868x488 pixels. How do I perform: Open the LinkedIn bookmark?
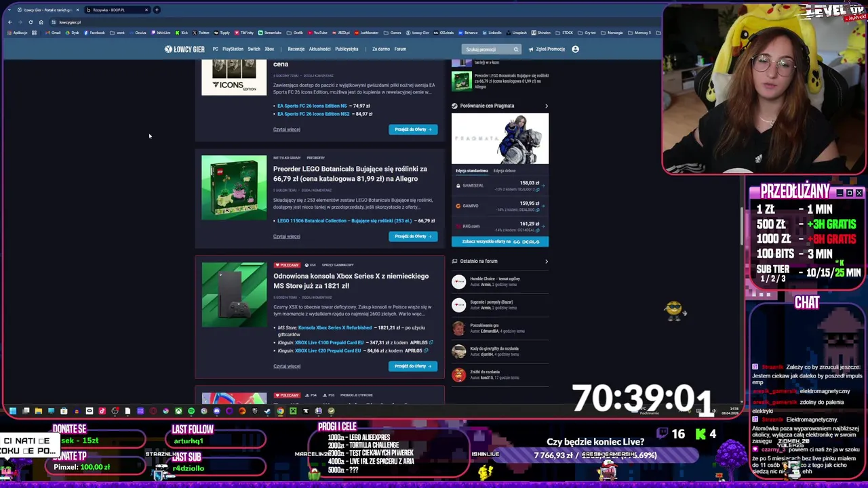(x=492, y=33)
